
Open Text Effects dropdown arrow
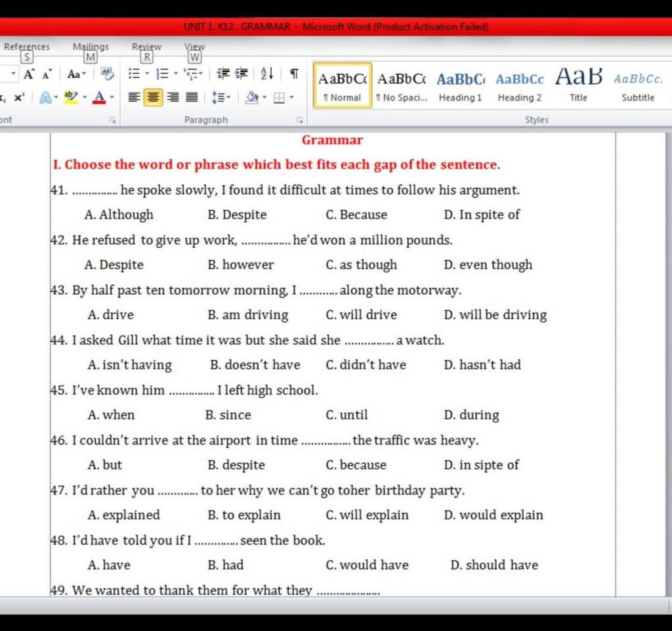point(56,98)
